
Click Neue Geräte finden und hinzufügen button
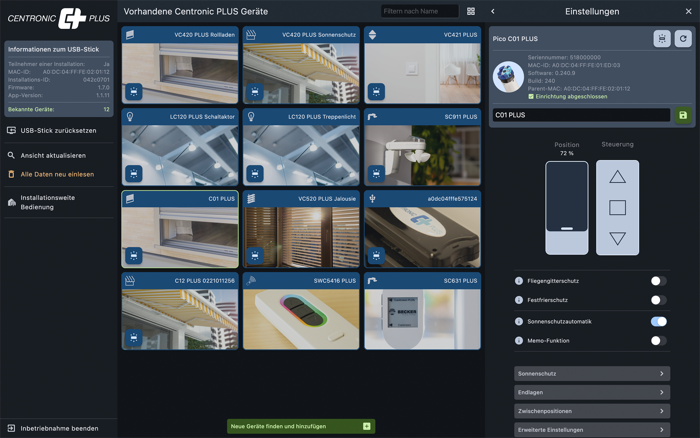point(301,426)
